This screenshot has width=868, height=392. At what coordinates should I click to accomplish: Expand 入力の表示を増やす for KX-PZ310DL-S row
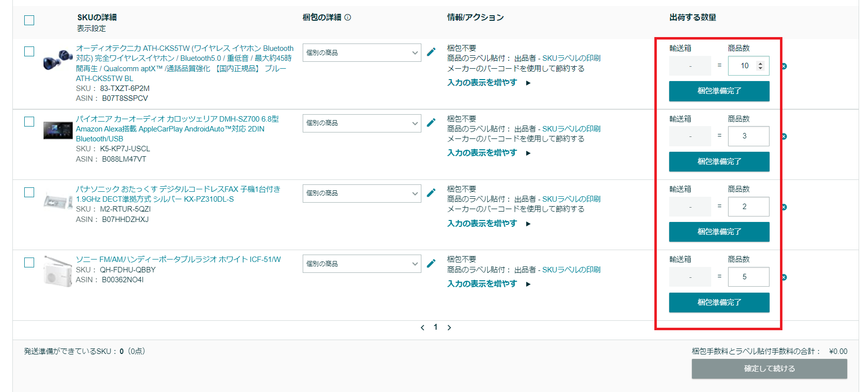489,223
